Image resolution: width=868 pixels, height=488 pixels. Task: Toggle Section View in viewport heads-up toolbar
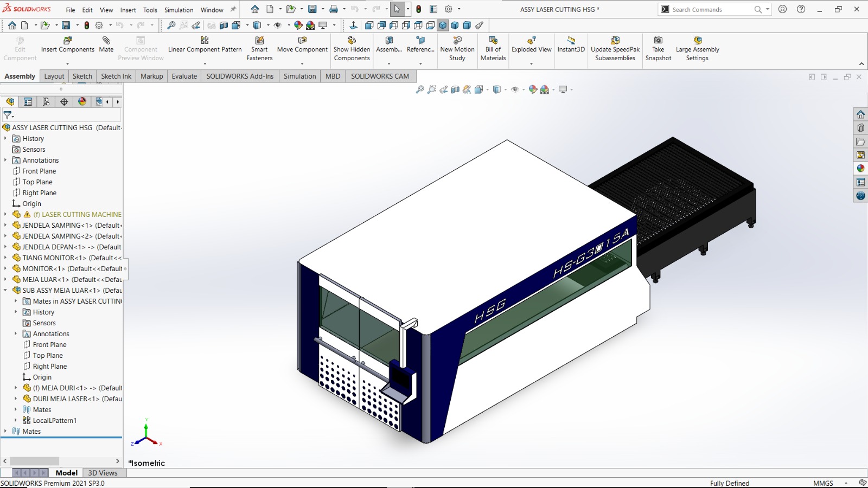(456, 89)
